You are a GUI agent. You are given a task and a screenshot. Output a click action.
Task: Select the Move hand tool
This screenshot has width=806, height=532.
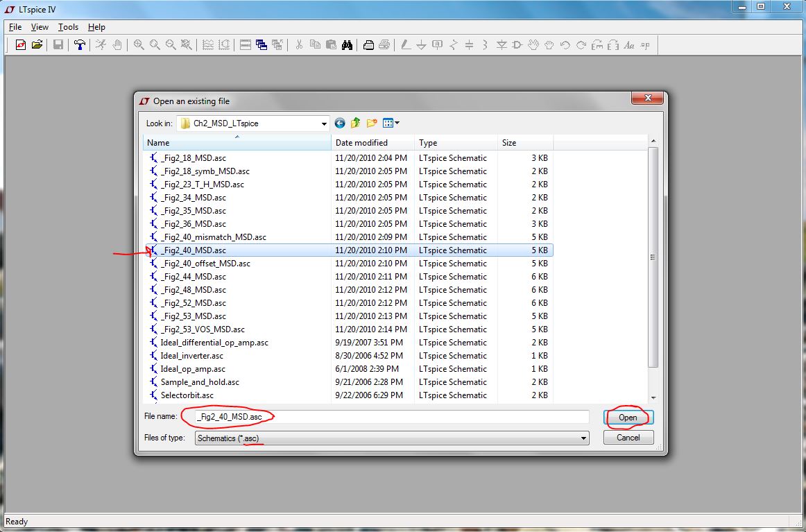click(533, 45)
